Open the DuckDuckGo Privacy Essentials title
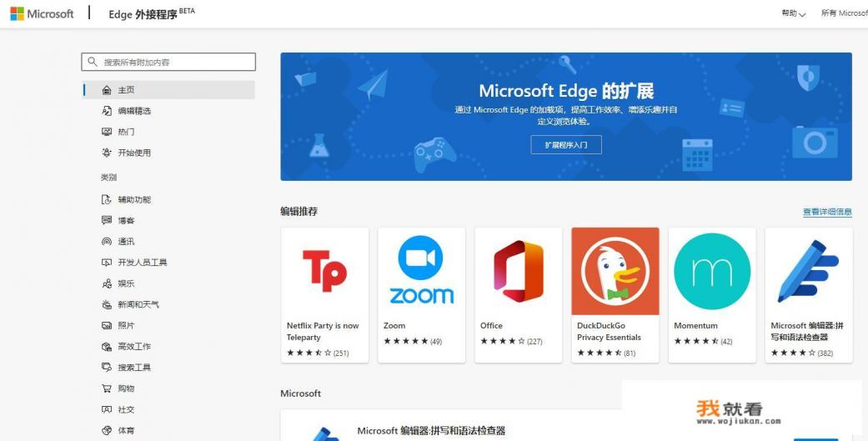Viewport: 868px width, 441px height. [x=609, y=332]
